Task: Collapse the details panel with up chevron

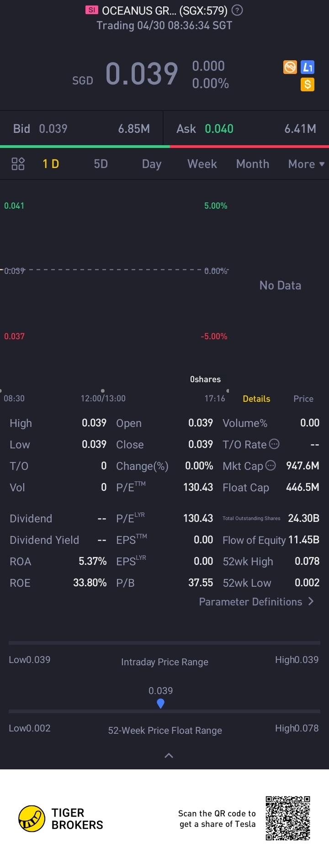Action: point(169,756)
